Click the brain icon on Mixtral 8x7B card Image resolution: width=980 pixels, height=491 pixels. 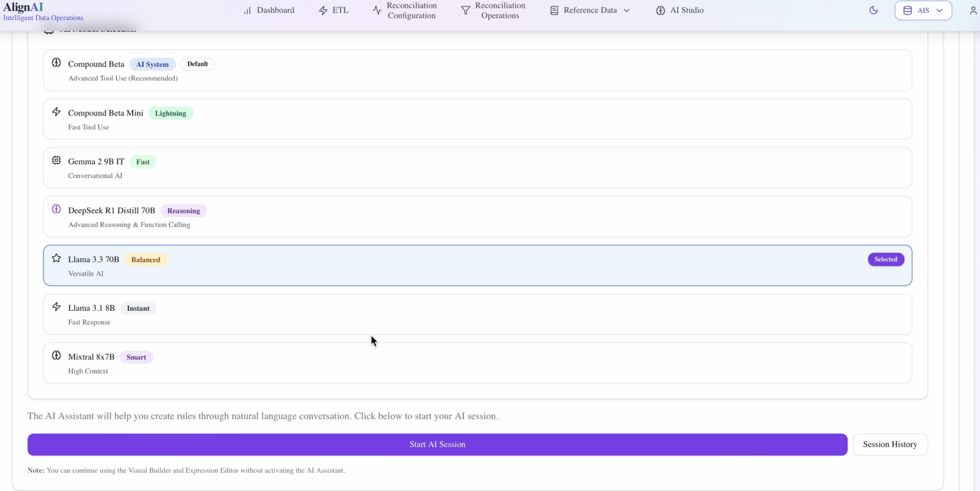(x=56, y=355)
